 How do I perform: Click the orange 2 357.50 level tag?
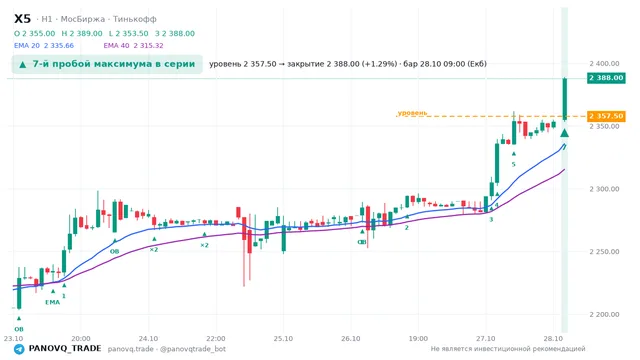(606, 116)
